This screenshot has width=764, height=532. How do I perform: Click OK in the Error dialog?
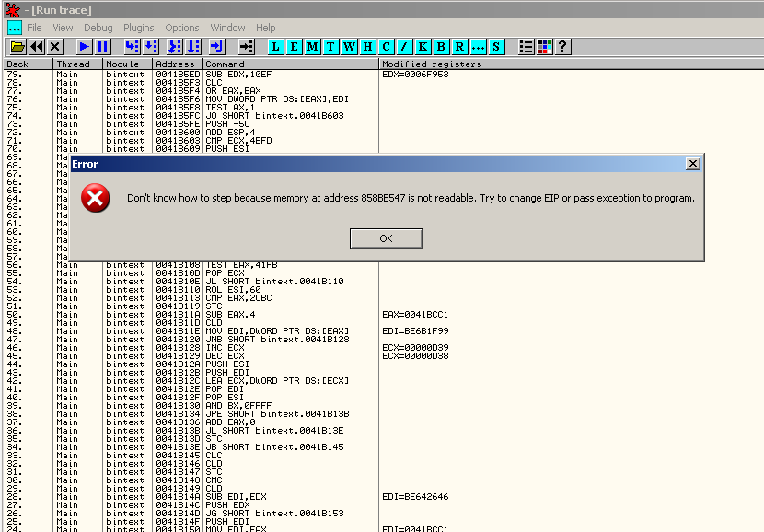pyautogui.click(x=386, y=238)
